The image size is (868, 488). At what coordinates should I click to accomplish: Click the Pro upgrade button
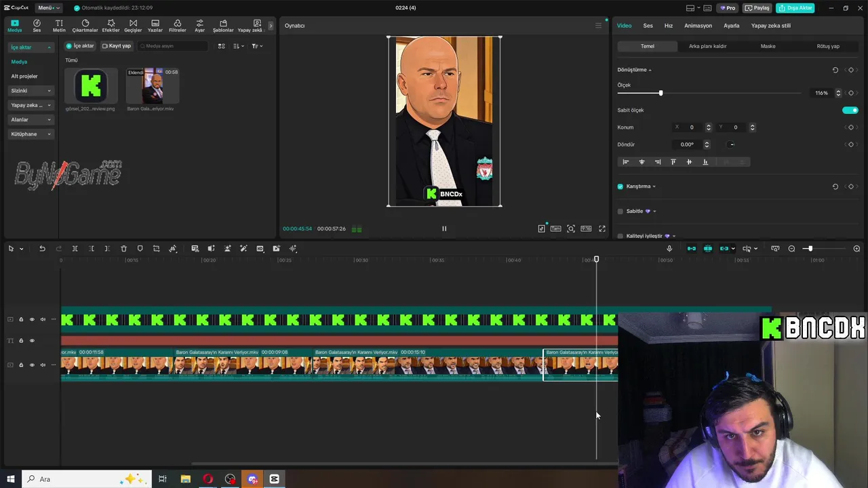pyautogui.click(x=728, y=8)
